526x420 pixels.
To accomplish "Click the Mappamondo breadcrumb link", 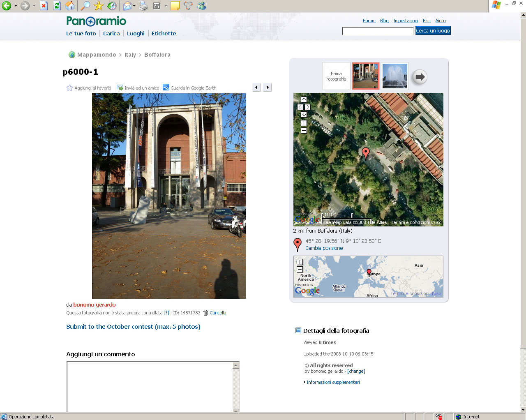I will pos(97,55).
